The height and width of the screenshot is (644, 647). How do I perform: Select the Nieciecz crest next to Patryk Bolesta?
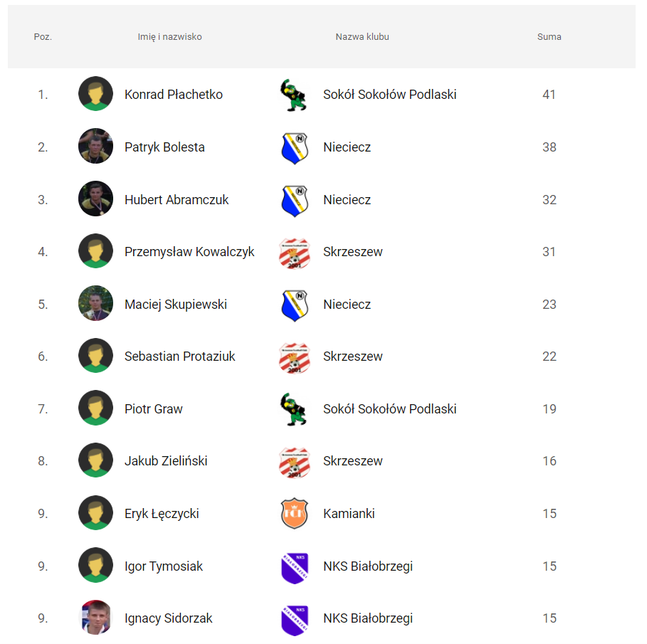tap(294, 148)
